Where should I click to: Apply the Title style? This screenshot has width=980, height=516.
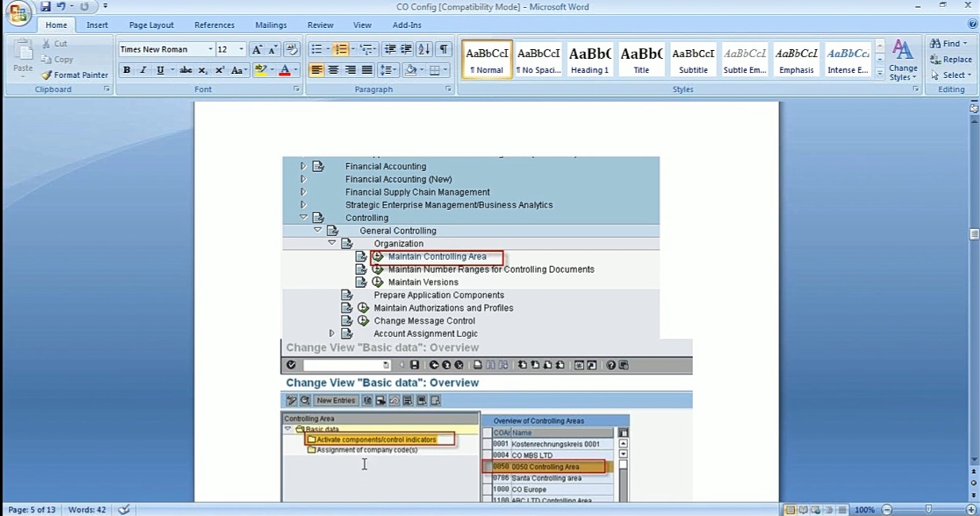coord(641,60)
